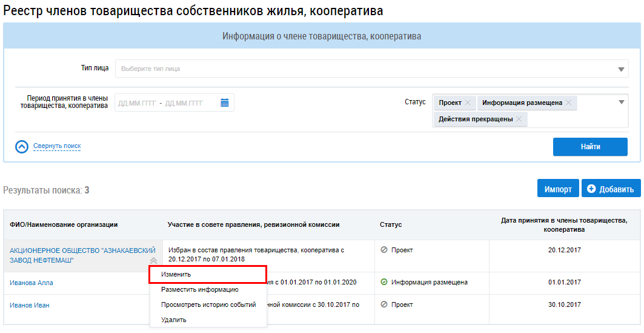Click the date 30.10.2017 cell
644x333 pixels.
coord(564,304)
